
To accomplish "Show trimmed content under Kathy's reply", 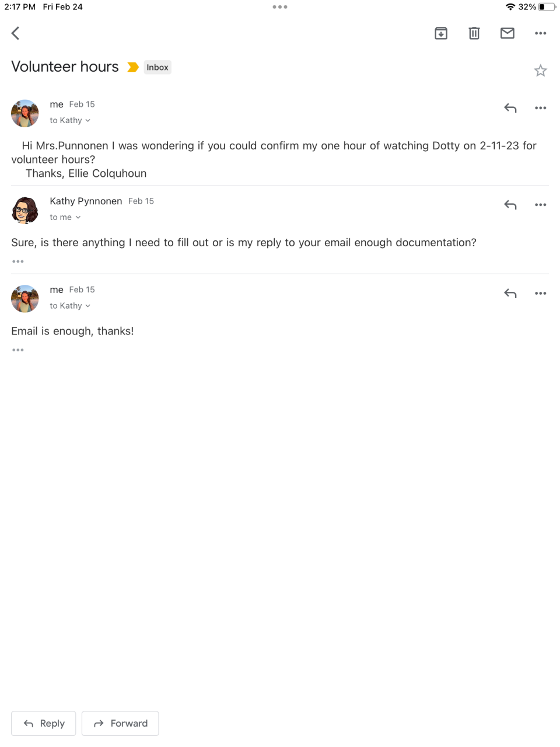I will 18,261.
